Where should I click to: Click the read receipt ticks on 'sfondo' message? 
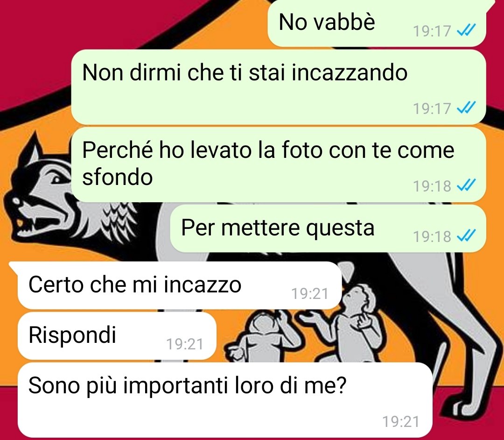(x=466, y=185)
